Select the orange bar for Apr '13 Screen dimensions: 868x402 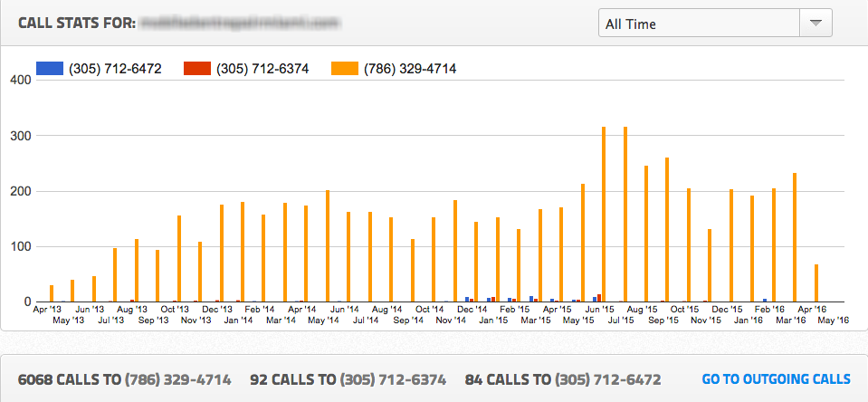coord(52,293)
